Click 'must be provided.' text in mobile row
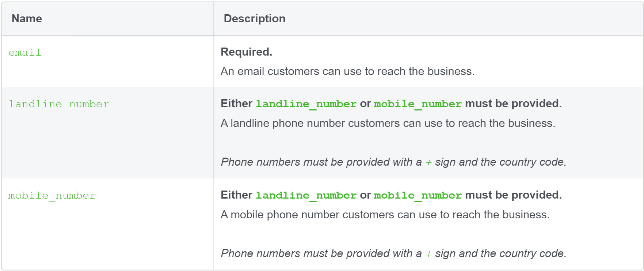Viewport: 644px width, 271px height. pyautogui.click(x=513, y=195)
